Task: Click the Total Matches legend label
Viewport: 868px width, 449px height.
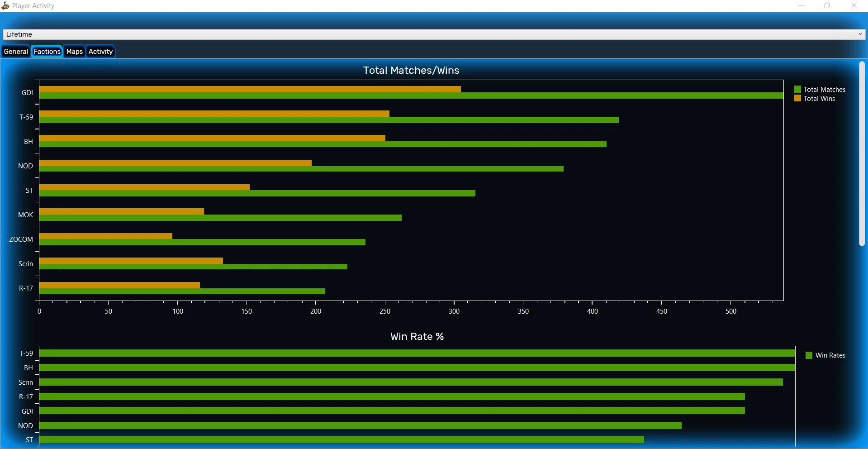Action: tap(824, 90)
